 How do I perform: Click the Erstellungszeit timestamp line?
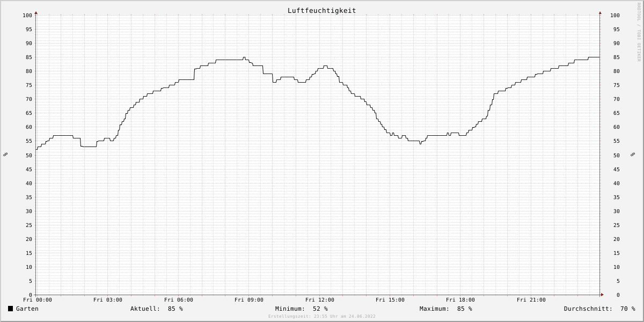click(x=322, y=317)
